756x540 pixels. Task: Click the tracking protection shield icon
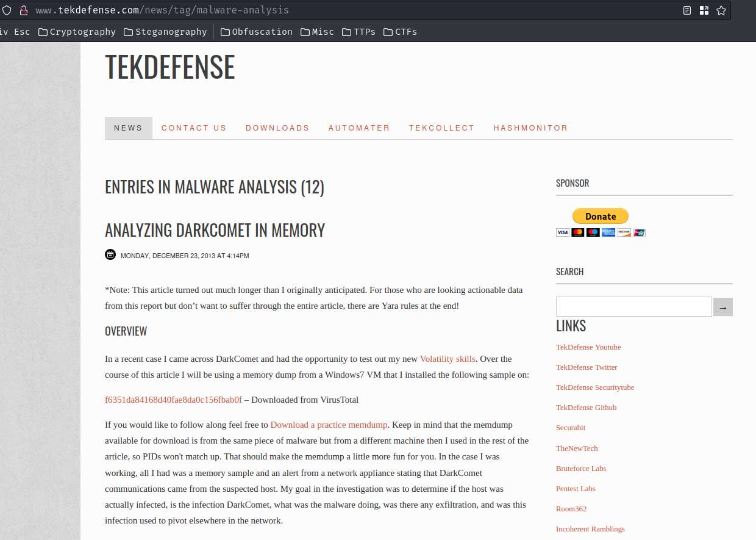pos(7,10)
